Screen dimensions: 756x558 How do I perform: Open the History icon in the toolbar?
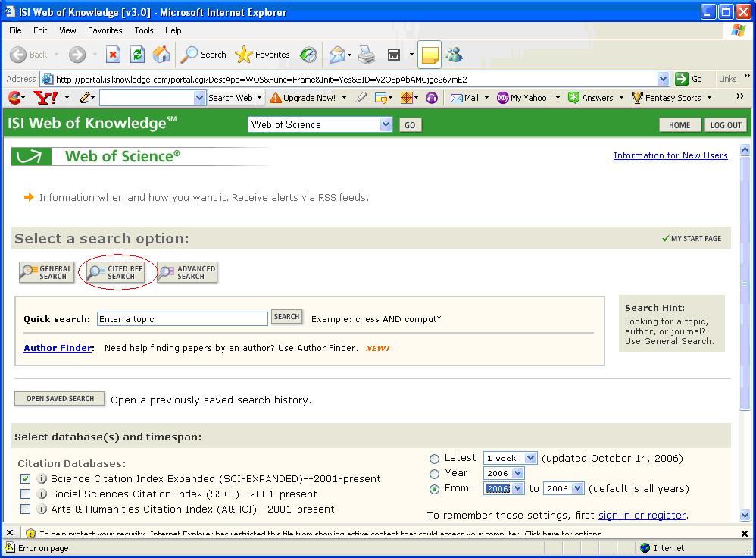point(308,55)
